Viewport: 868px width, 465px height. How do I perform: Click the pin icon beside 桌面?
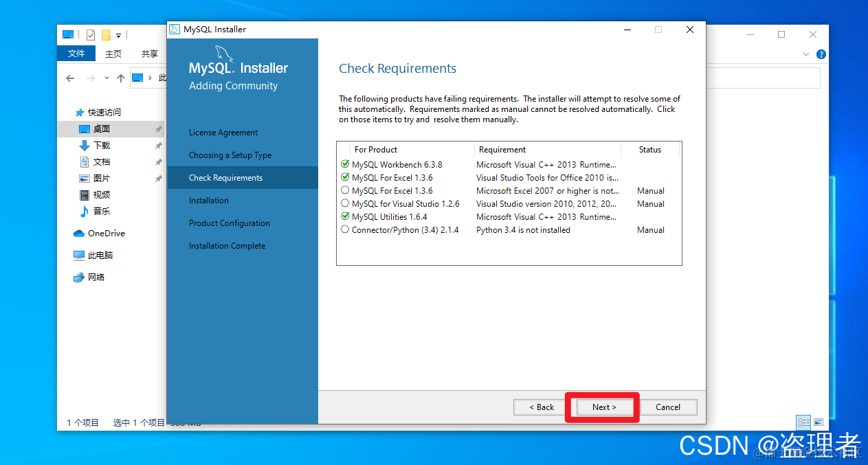click(x=159, y=129)
